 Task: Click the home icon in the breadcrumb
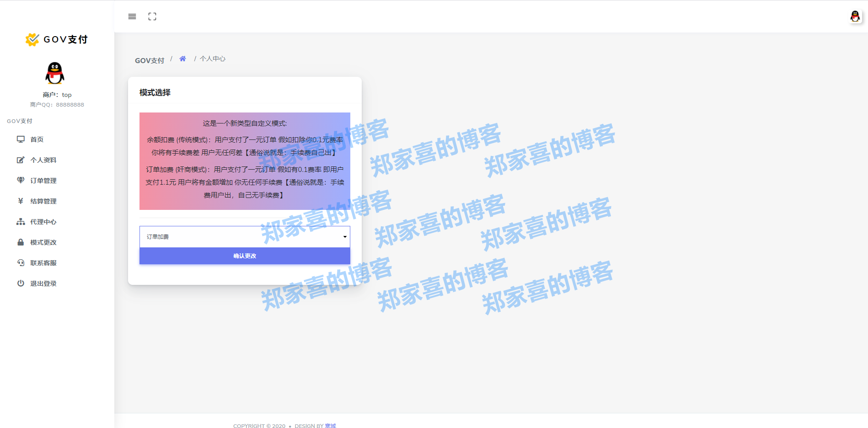(x=182, y=59)
